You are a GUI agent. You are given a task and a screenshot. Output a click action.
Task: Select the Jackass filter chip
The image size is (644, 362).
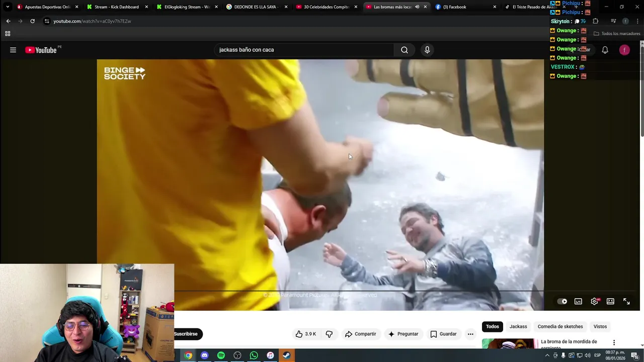(518, 326)
